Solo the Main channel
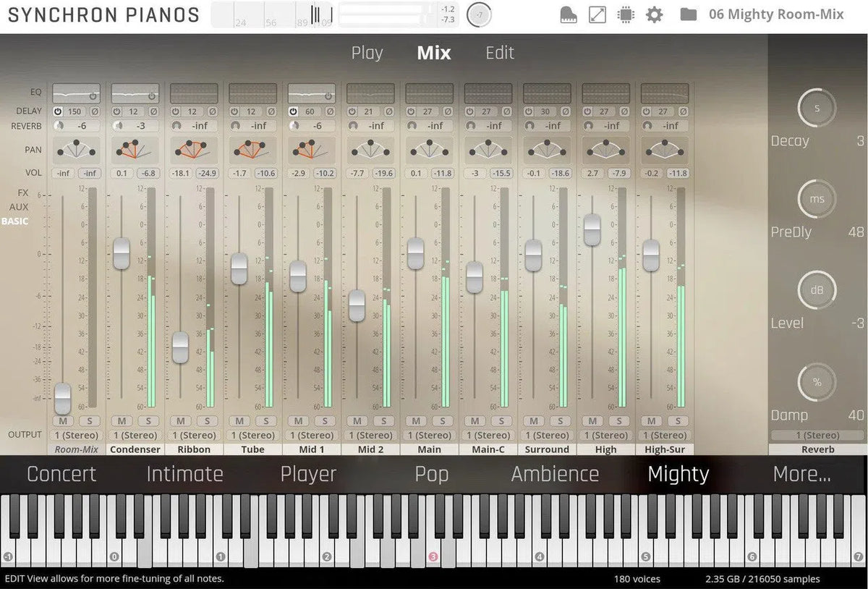 (x=443, y=421)
